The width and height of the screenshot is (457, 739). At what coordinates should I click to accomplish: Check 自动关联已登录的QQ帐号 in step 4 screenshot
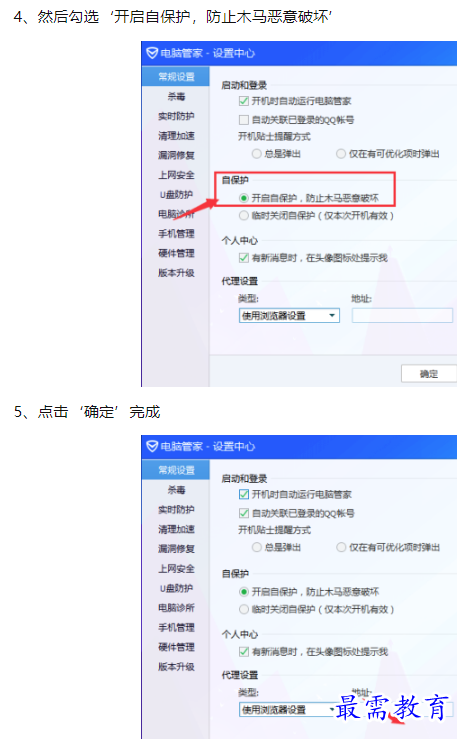(244, 120)
